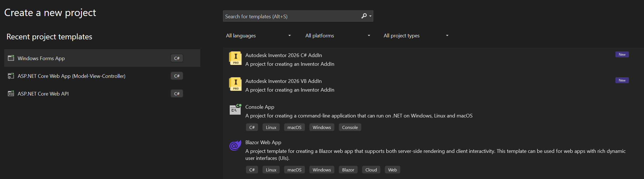
Task: Click the Console App template icon
Action: click(235, 109)
